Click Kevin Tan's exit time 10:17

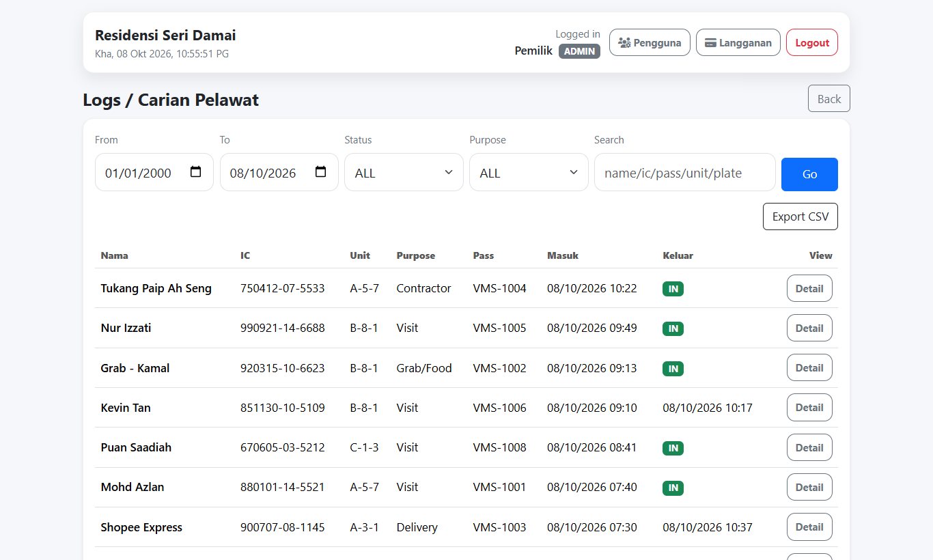click(708, 408)
